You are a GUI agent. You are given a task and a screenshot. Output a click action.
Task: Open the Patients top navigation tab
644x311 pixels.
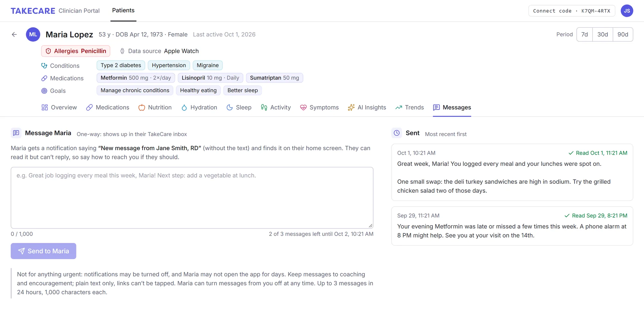tap(123, 11)
